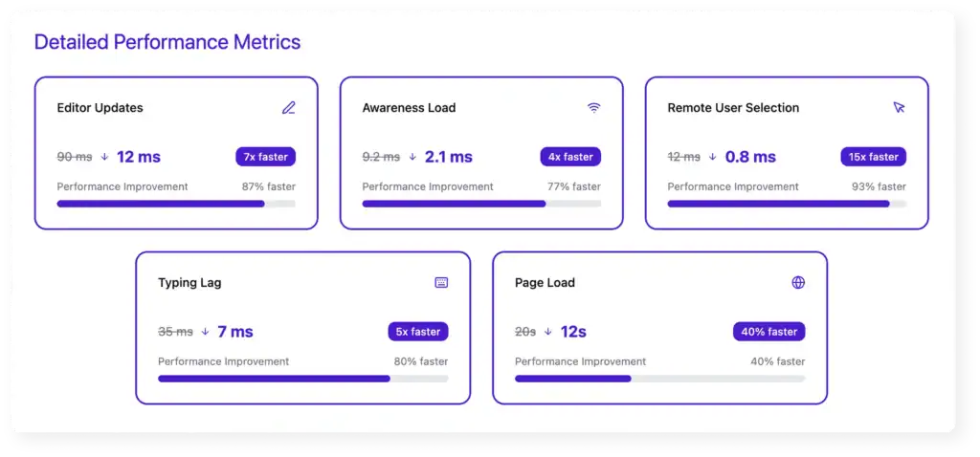Click the cursor icon on Remote User Selection
The width and height of the screenshot is (980, 457).
tap(899, 108)
